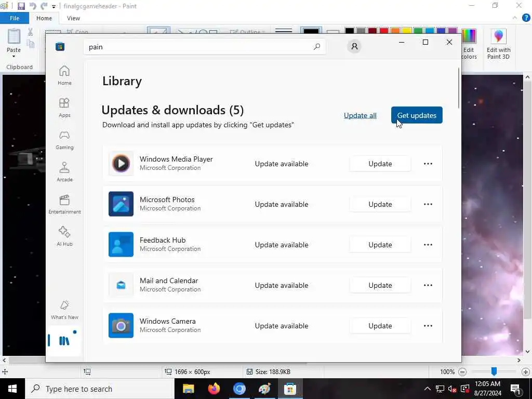Click the Windows Camera app icon

click(121, 325)
